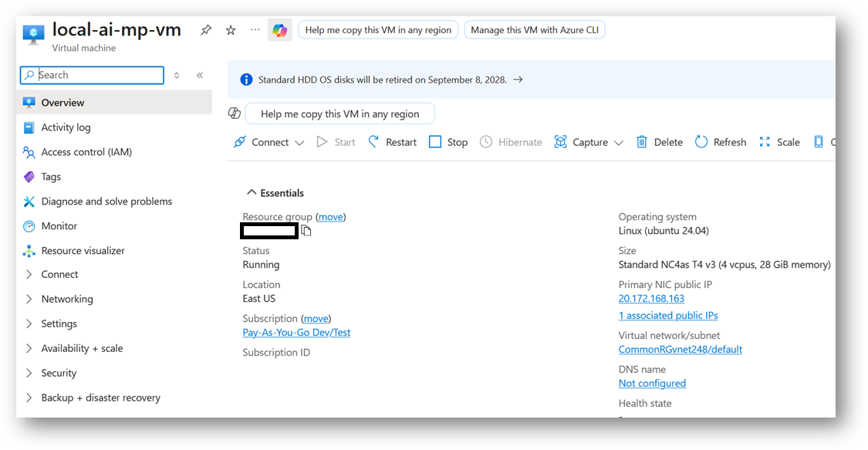Open CommonRGvnet248/default network link
The height and width of the screenshot is (450, 868).
tap(680, 349)
